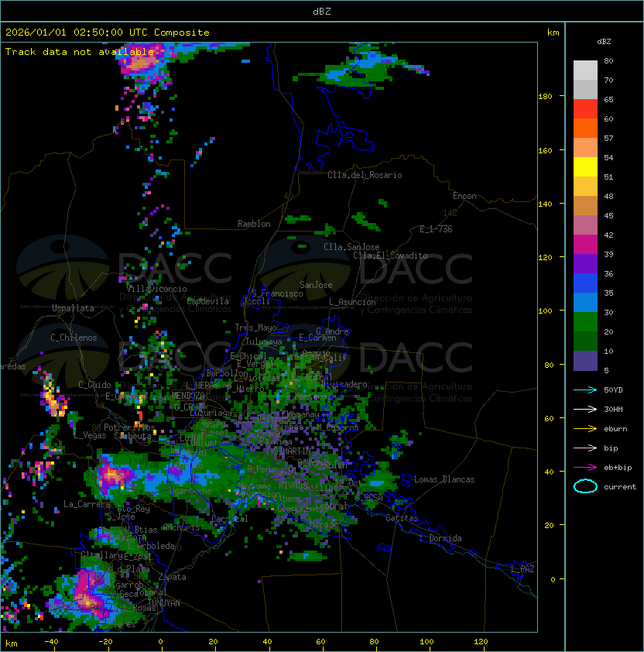
Task: Click the 'dBZ' heading above the color scale
Action: click(604, 42)
